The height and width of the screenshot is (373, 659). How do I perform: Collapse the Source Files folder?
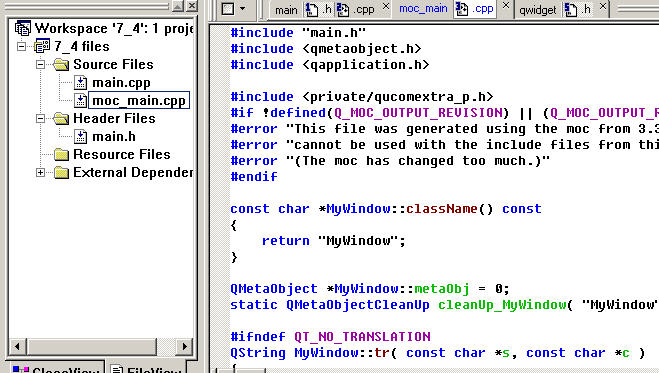40,64
